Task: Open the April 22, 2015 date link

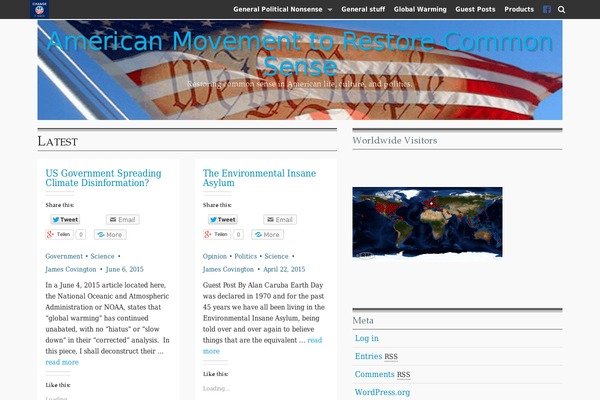Action: (284, 269)
